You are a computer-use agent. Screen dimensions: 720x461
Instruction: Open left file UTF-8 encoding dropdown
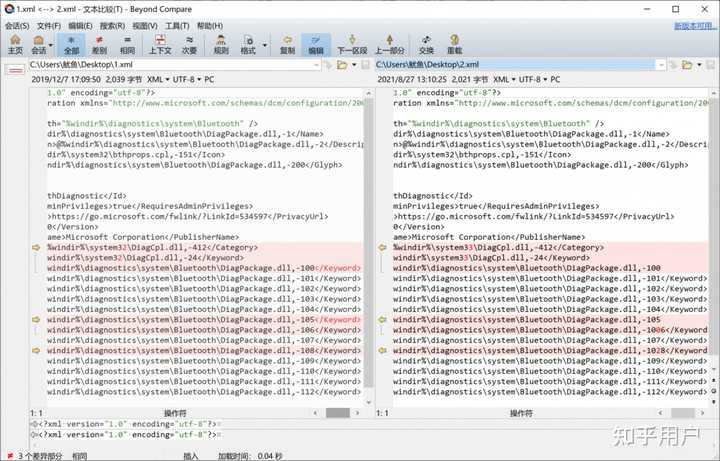pos(187,79)
